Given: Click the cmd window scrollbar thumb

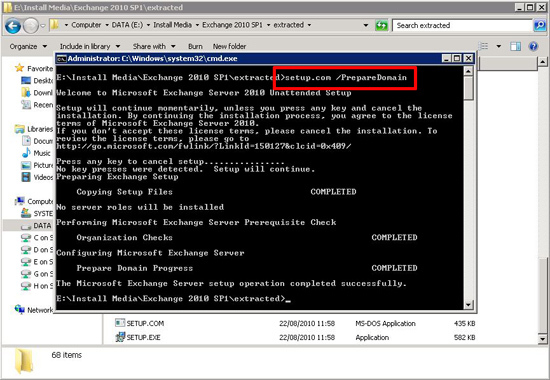Looking at the screenshot, I should click(x=468, y=88).
